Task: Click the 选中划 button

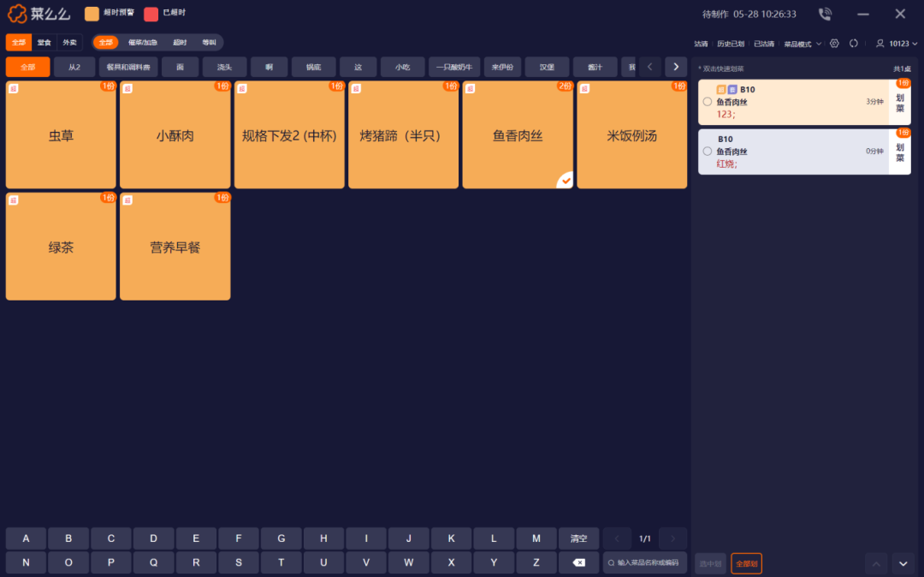Action: (710, 564)
